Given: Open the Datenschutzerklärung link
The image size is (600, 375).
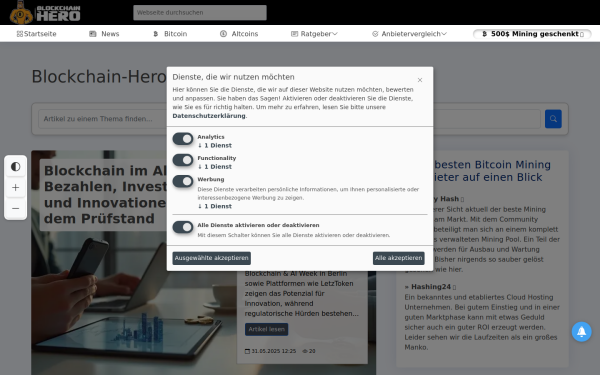Looking at the screenshot, I should pyautogui.click(x=209, y=116).
